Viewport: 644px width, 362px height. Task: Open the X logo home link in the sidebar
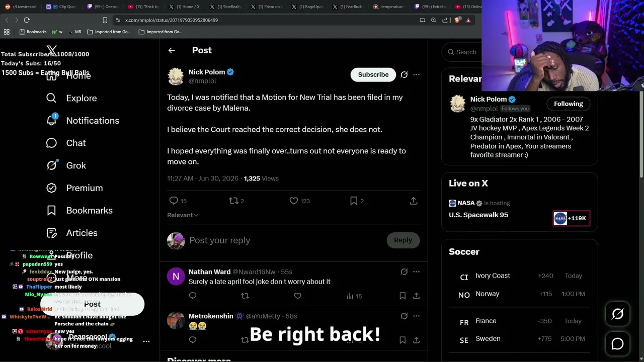click(x=52, y=50)
